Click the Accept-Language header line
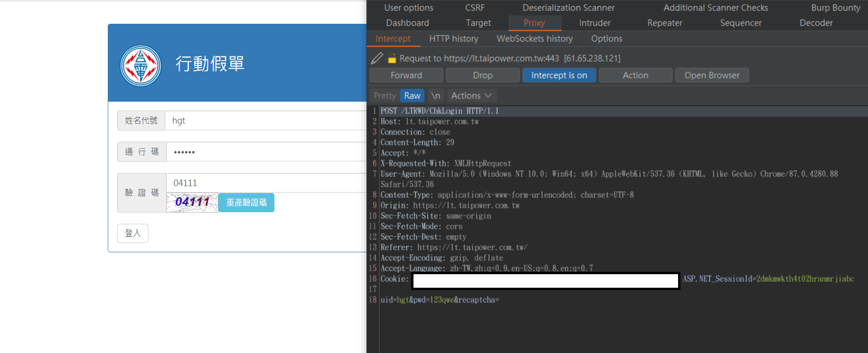Image resolution: width=868 pixels, height=353 pixels. pos(487,268)
